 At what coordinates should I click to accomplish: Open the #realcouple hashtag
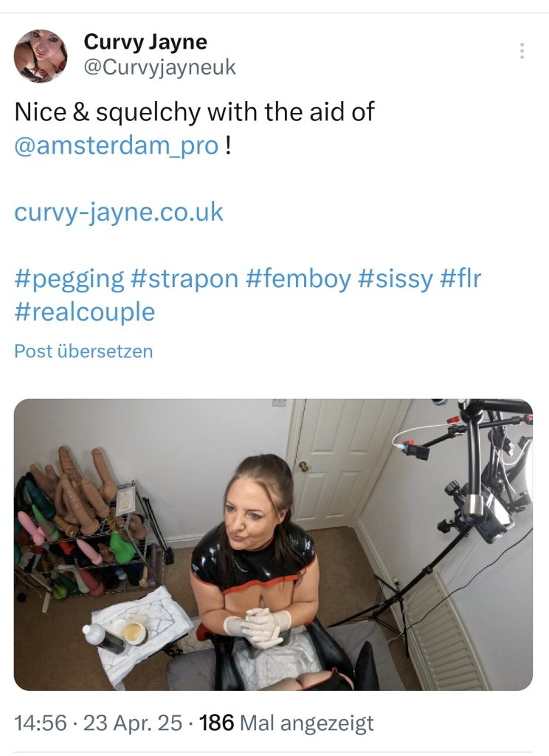tap(85, 312)
